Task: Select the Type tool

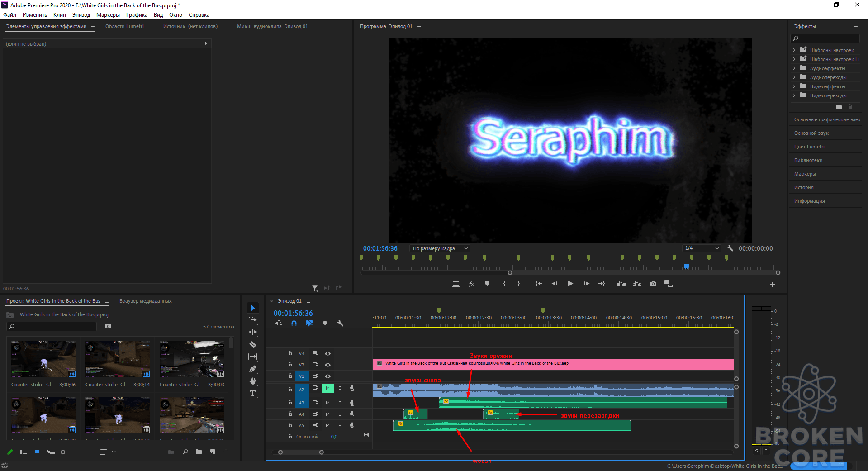Action: coord(253,393)
